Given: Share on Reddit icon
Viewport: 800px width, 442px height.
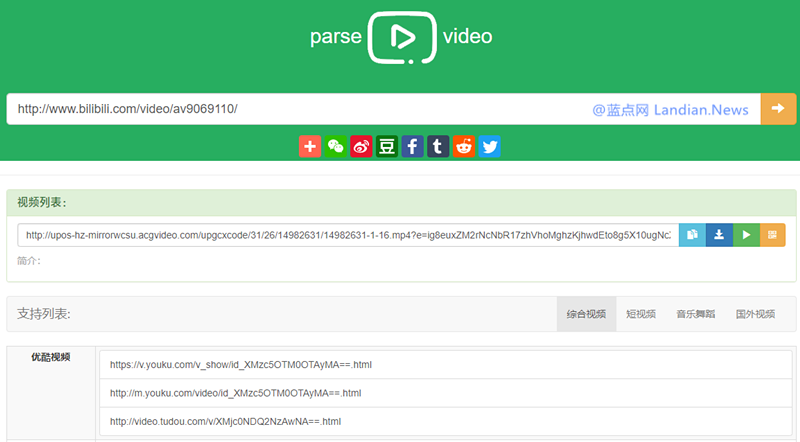Looking at the screenshot, I should pos(464,146).
